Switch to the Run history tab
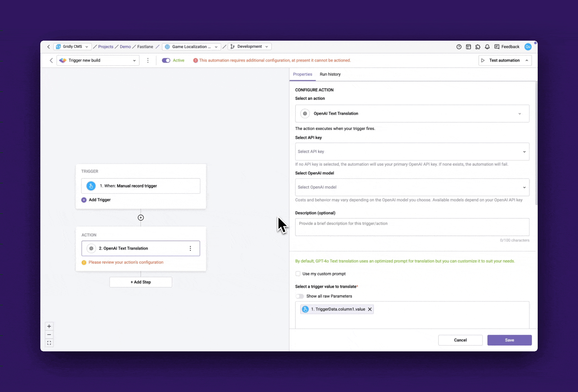Screen dimensions: 578x392 330,74
